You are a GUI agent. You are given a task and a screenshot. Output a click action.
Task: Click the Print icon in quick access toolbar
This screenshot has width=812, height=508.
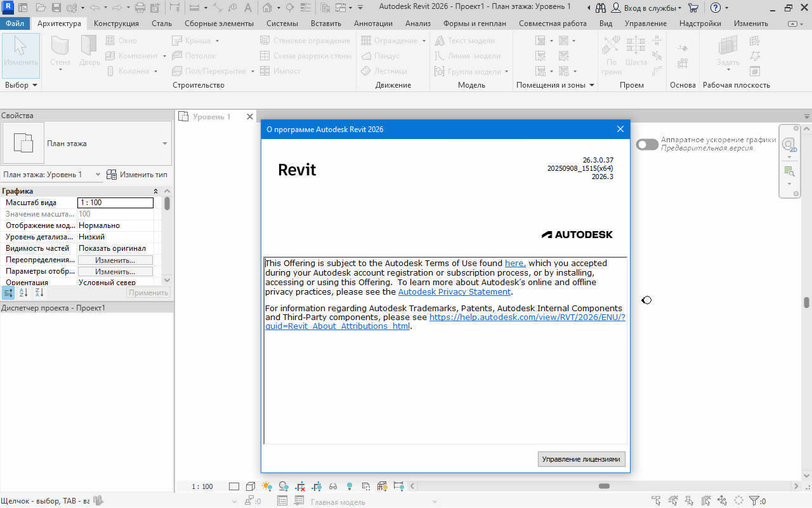(140, 8)
